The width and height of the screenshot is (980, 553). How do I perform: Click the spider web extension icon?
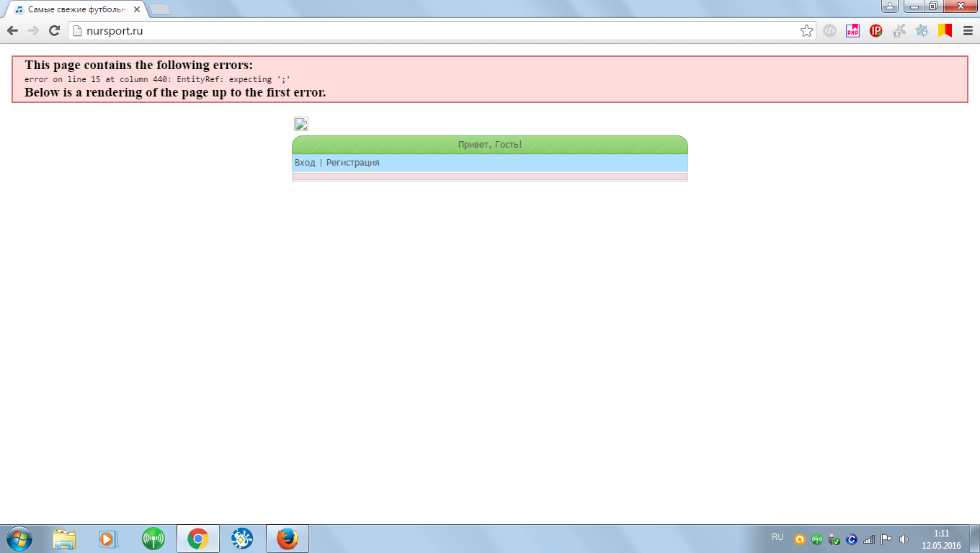(922, 30)
